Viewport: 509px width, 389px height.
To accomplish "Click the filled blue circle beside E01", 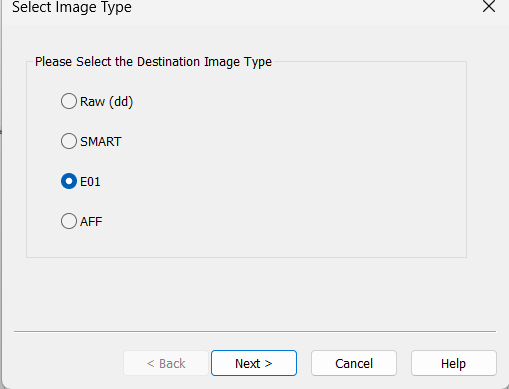I will tap(69, 181).
